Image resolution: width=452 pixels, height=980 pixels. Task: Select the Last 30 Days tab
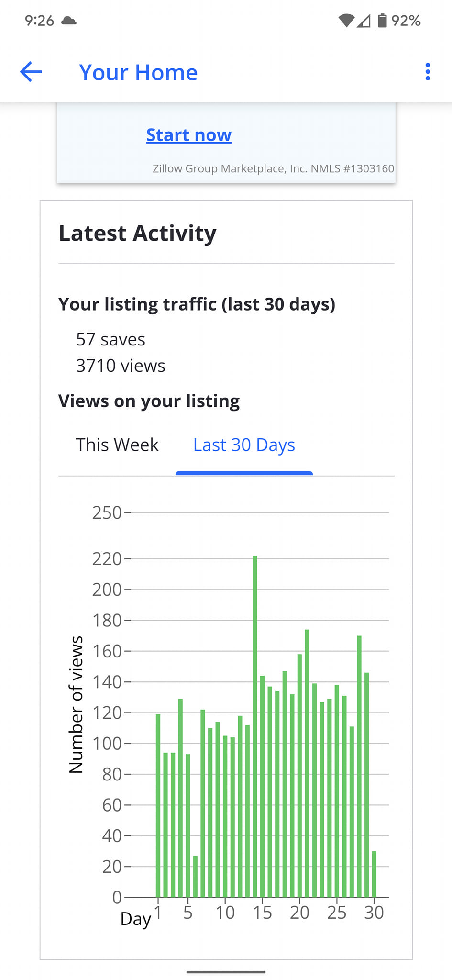coord(244,445)
